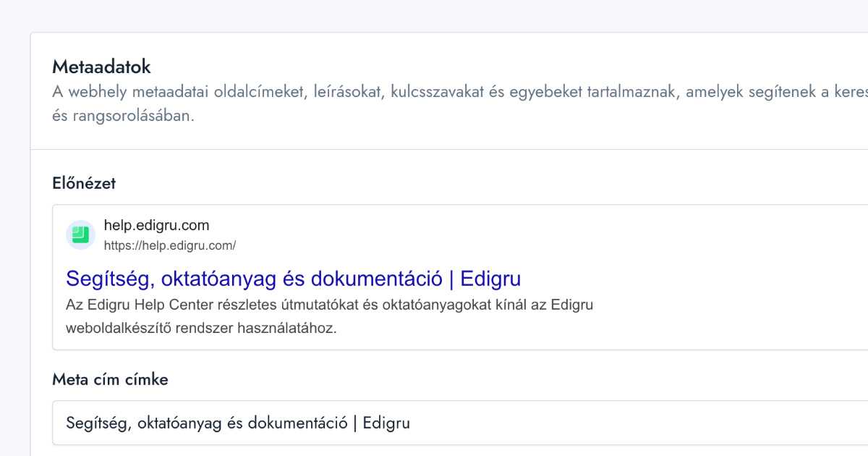Click the green Edigru favicon in the preview
The image size is (868, 456).
(x=80, y=235)
